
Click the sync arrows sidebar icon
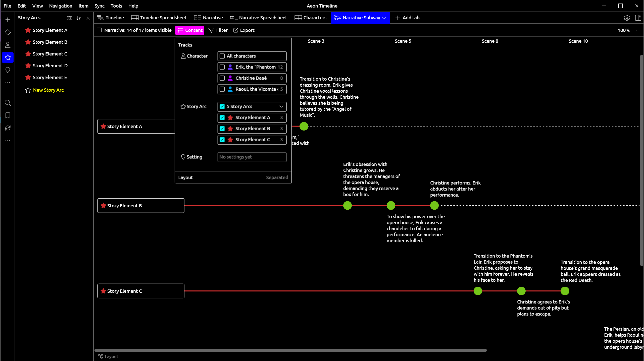(8, 128)
